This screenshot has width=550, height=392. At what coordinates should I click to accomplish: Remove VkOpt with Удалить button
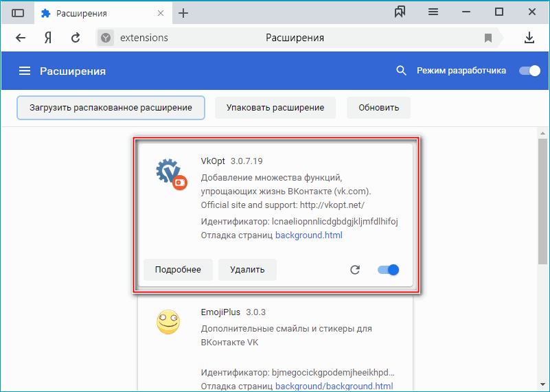[247, 270]
